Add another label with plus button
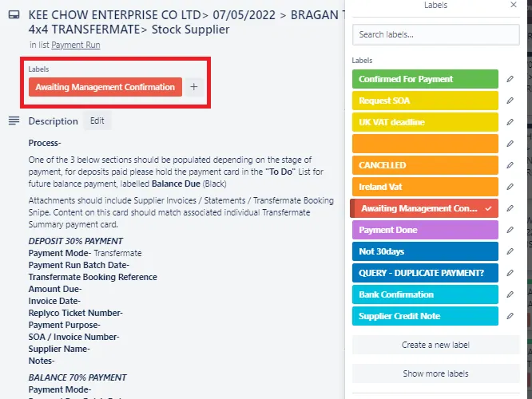The width and height of the screenshot is (532, 399). tap(194, 87)
